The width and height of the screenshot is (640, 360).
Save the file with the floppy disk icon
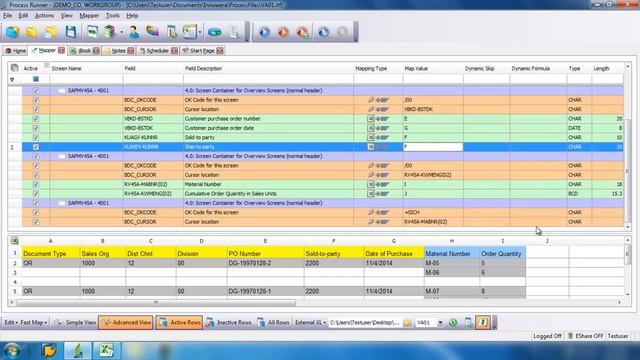click(x=71, y=32)
